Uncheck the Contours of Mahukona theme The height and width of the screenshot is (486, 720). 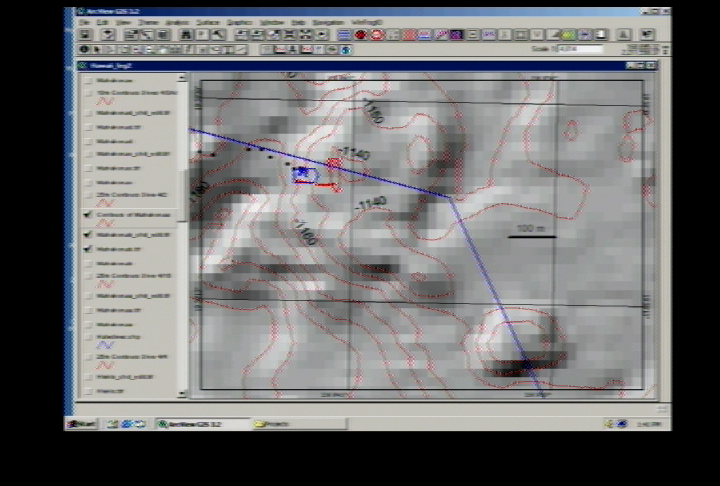(x=88, y=215)
